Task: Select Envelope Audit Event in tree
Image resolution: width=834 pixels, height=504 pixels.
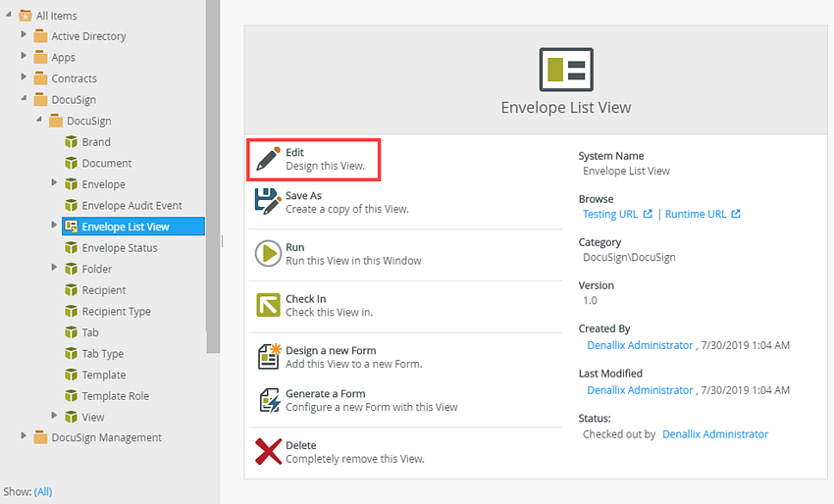Action: click(x=131, y=206)
